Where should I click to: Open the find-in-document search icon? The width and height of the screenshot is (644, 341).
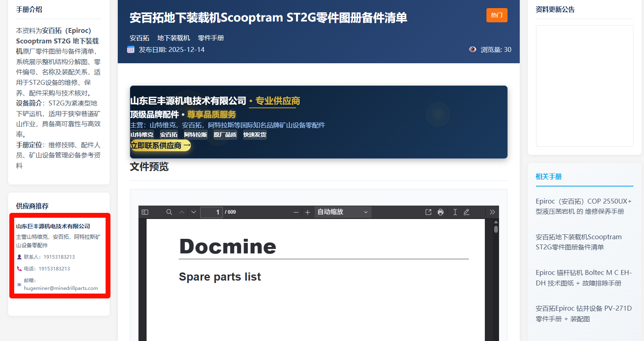point(169,212)
